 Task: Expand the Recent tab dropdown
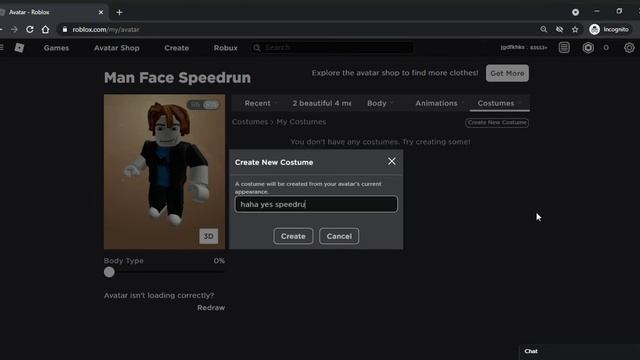point(276,103)
